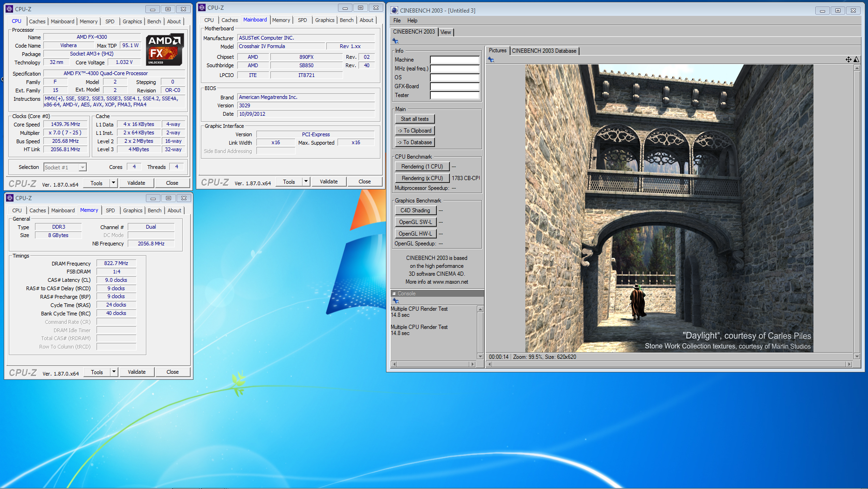
Task: Click the mainboard model Crosshair IV Formula
Action: (281, 46)
